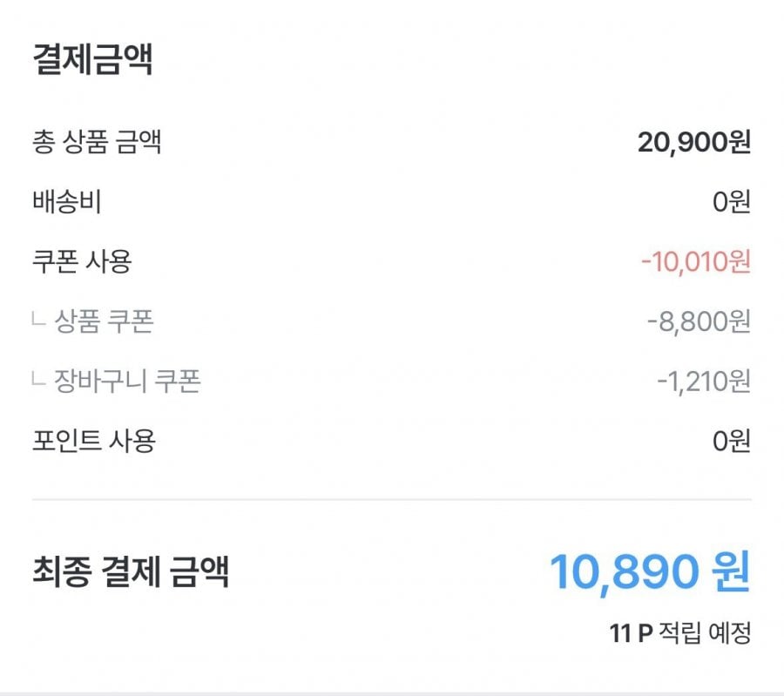
Task: Select the 상품 쿠폰 sub-item label
Action: 104,321
